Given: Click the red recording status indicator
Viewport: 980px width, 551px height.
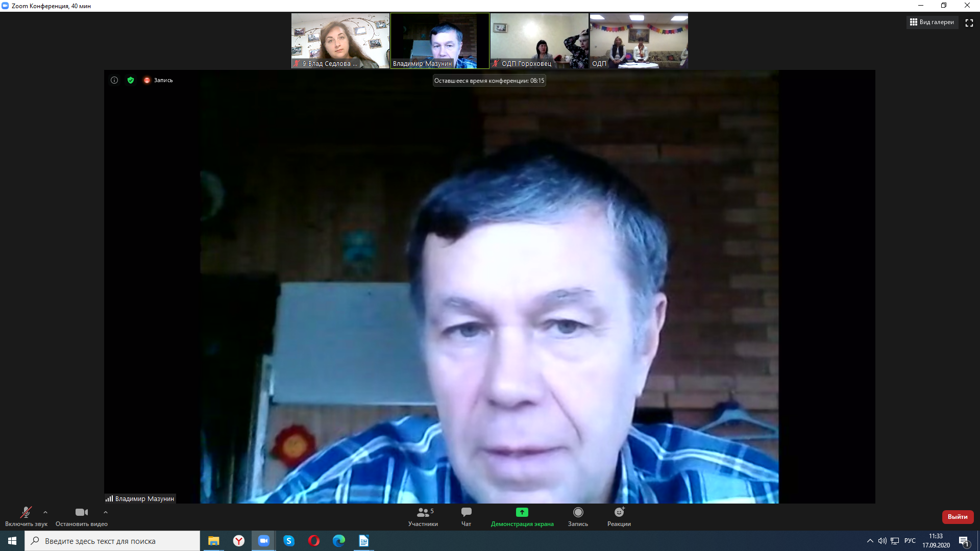Looking at the screenshot, I should coord(147,80).
